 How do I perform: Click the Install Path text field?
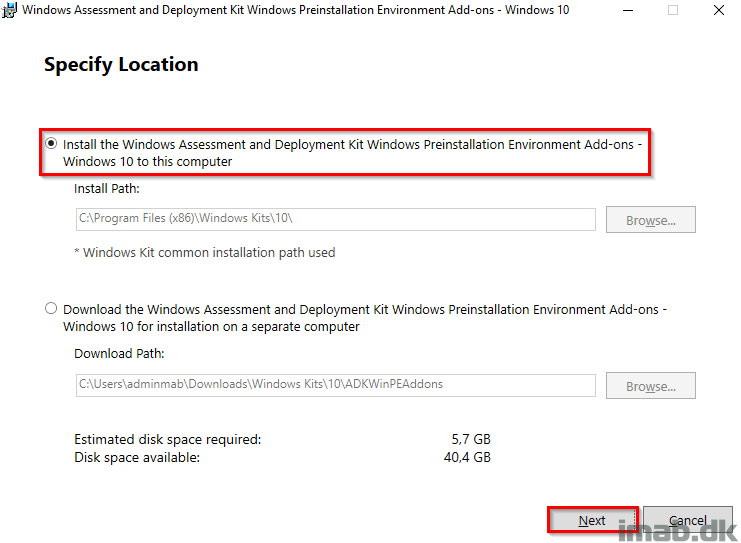336,219
